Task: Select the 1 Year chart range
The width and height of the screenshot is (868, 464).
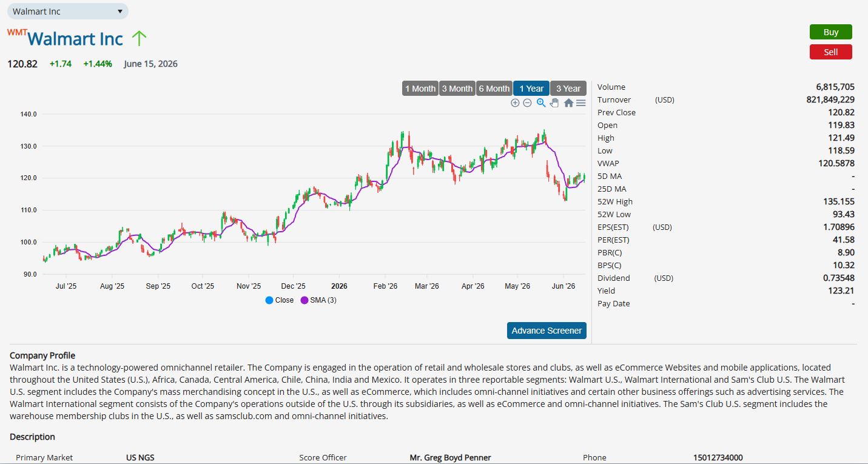Action: (531, 89)
